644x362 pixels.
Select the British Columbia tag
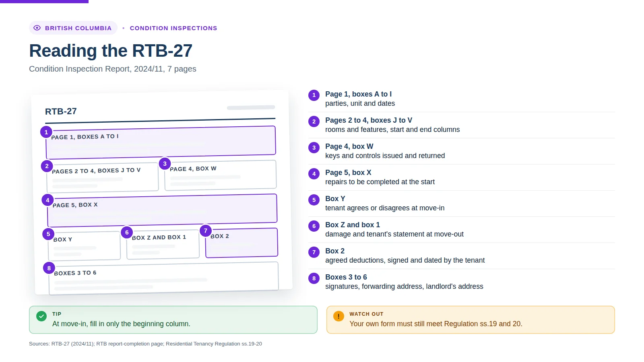[73, 28]
